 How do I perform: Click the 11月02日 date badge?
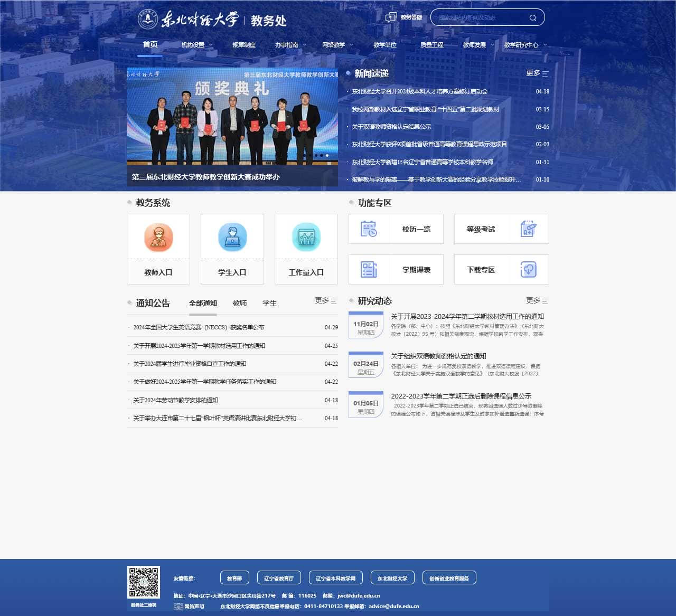(x=366, y=325)
